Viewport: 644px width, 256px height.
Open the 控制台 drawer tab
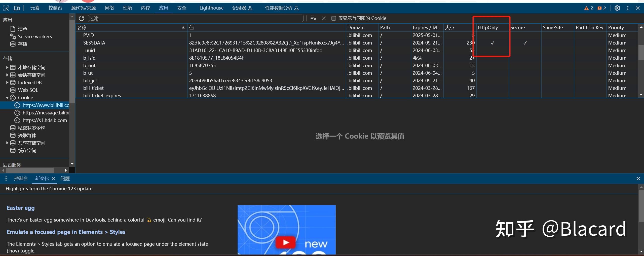(21, 179)
